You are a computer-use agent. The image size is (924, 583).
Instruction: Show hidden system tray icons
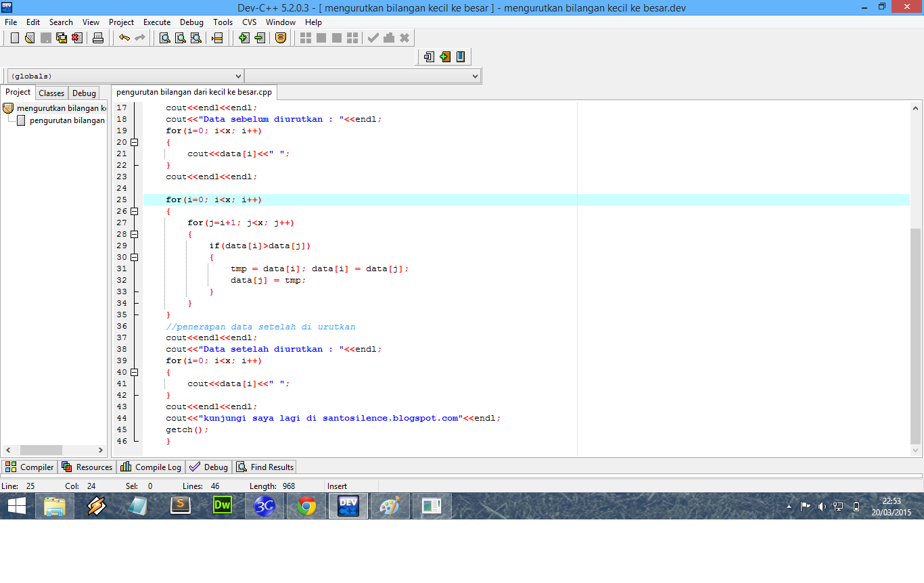pyautogui.click(x=789, y=506)
